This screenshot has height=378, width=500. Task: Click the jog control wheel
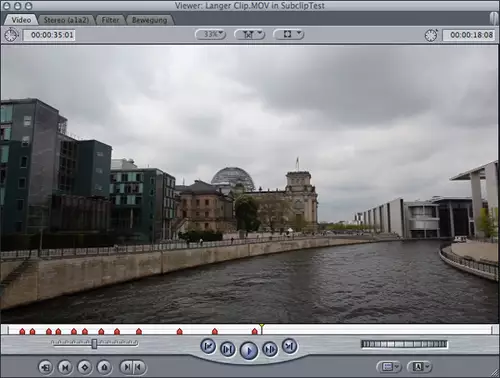pyautogui.click(x=404, y=344)
